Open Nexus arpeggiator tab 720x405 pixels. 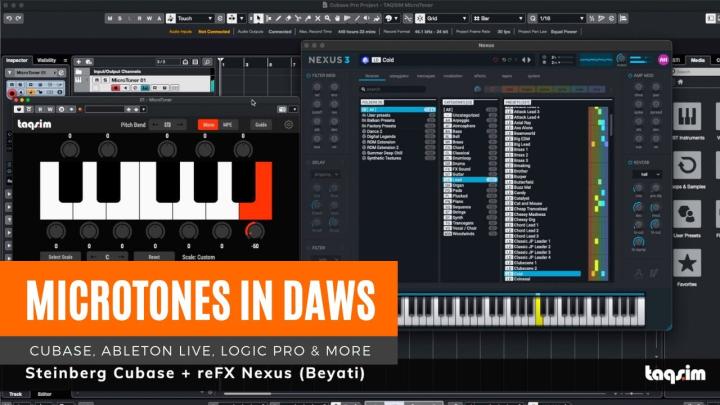tap(399, 76)
